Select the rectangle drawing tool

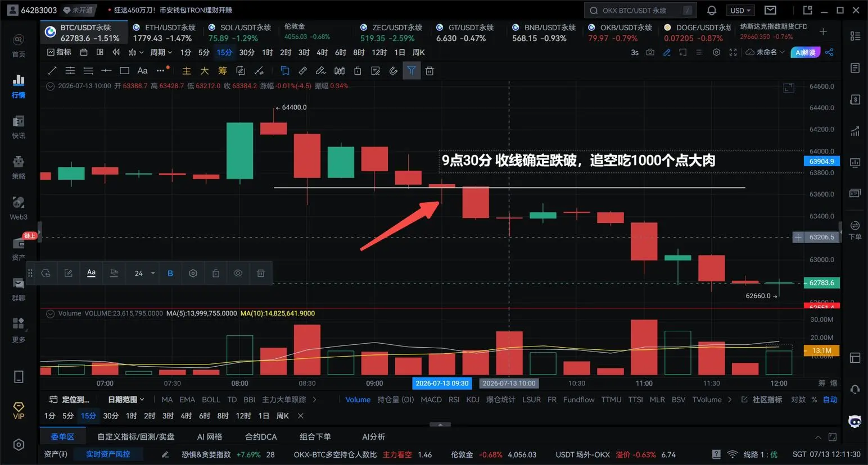coord(124,71)
